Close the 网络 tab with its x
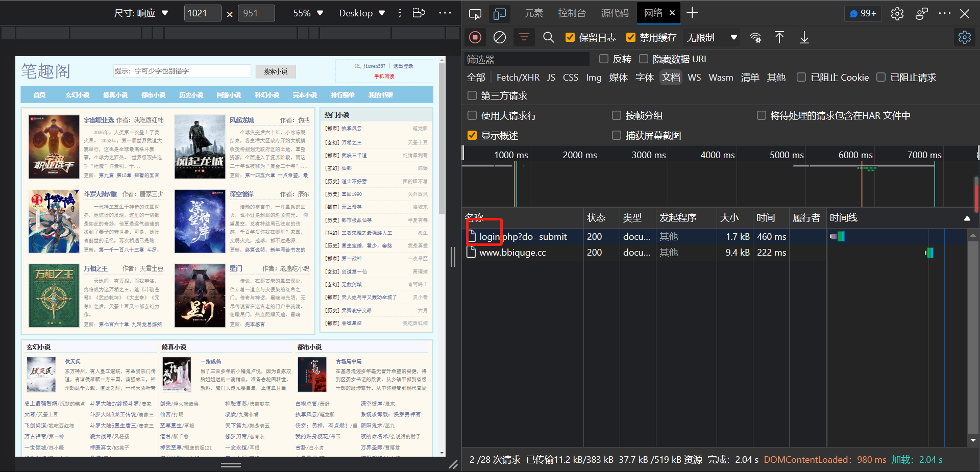The height and width of the screenshot is (472, 980). click(x=672, y=13)
